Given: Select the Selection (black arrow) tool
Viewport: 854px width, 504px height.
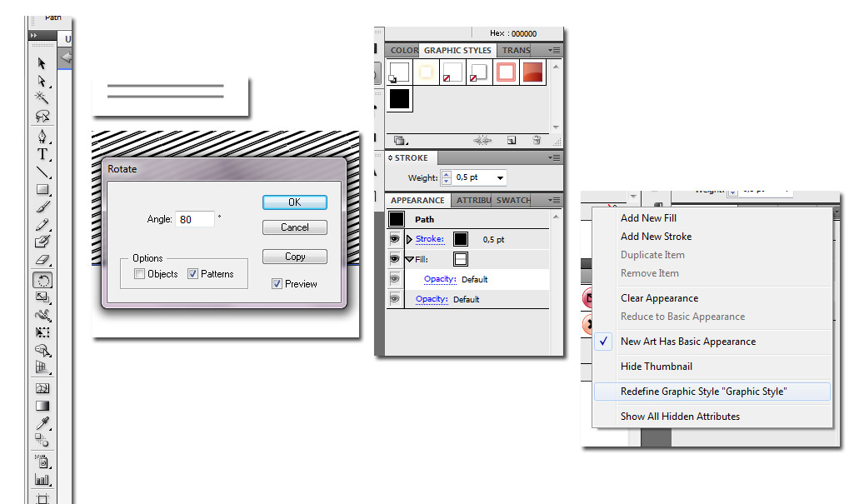Looking at the screenshot, I should click(42, 63).
